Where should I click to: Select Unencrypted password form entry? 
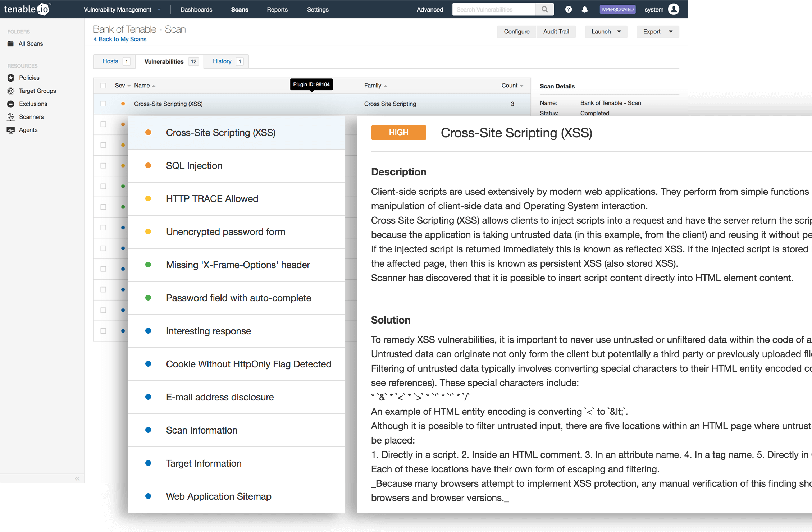pyautogui.click(x=236, y=232)
